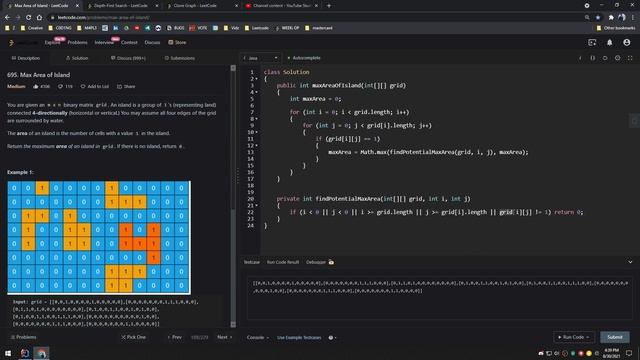Click the browser home icon

(x=39, y=18)
